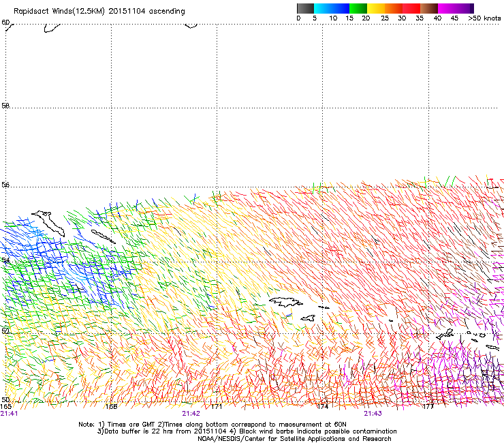The height and width of the screenshot is (443, 504).
Task: Click the latitude label '52'
Action: point(5,331)
